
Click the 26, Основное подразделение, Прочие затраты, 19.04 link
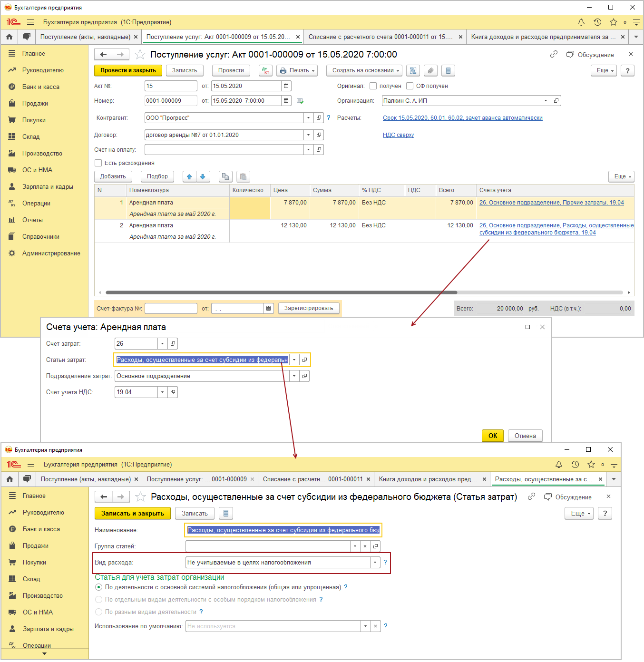552,203
